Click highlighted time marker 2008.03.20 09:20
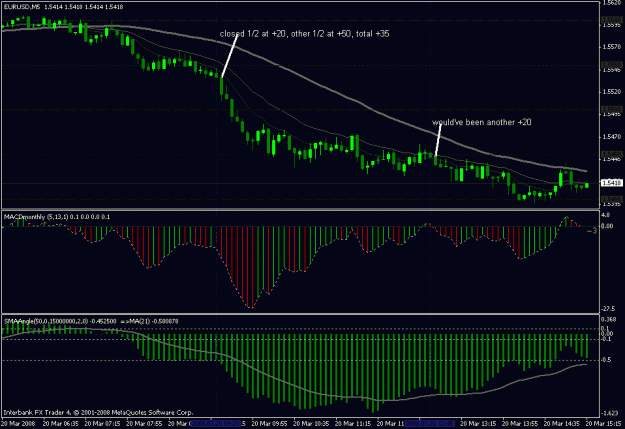The image size is (625, 429). [x=216, y=423]
